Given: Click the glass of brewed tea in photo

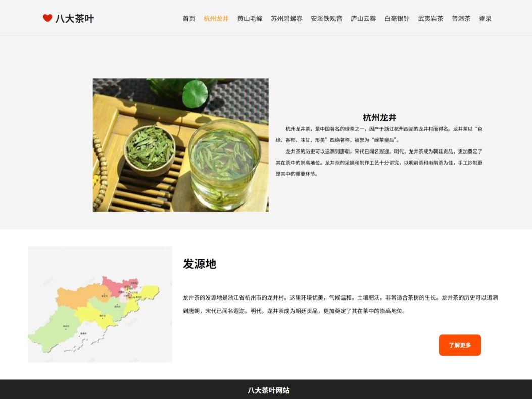Looking at the screenshot, I should pyautogui.click(x=225, y=165).
